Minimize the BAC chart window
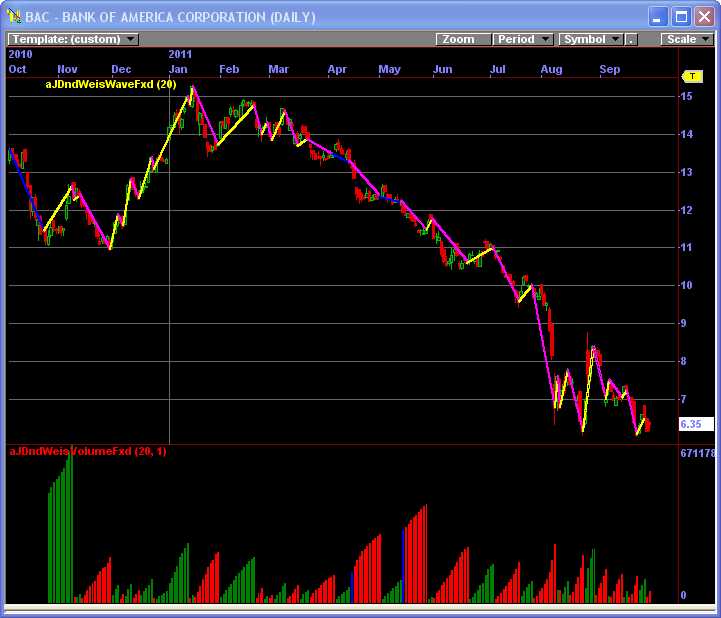The image size is (721, 618). click(658, 17)
